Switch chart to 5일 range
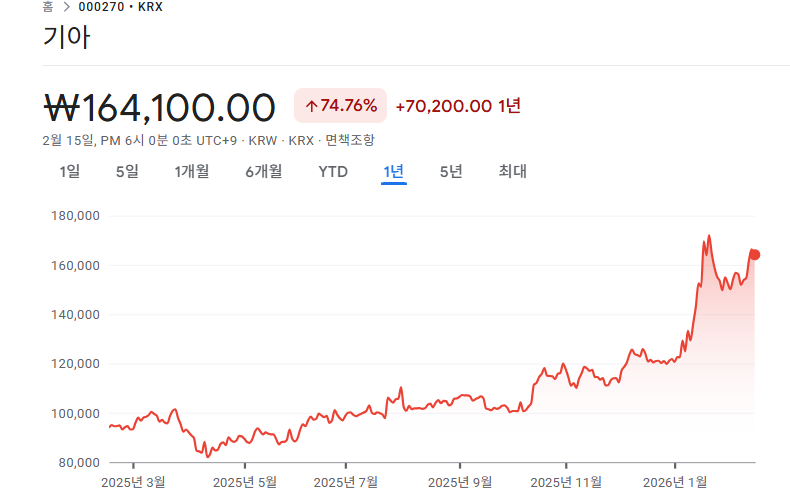Viewport: 790px width, 504px height. click(127, 171)
